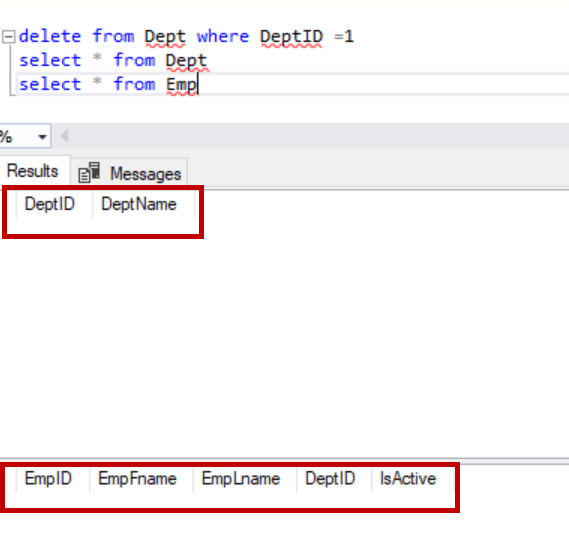Screen dimensions: 569x555
Task: Place cursor in the 'delete from Dept' line
Action: [186, 37]
